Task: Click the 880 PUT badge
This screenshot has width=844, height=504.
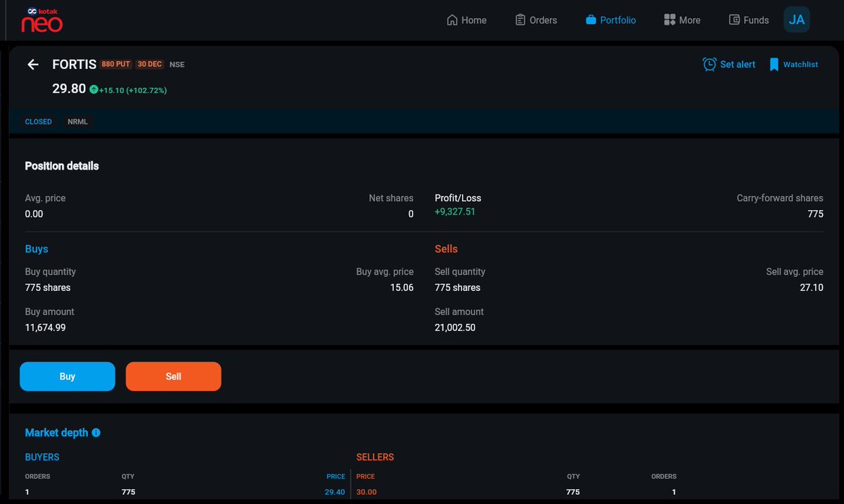Action: point(116,64)
